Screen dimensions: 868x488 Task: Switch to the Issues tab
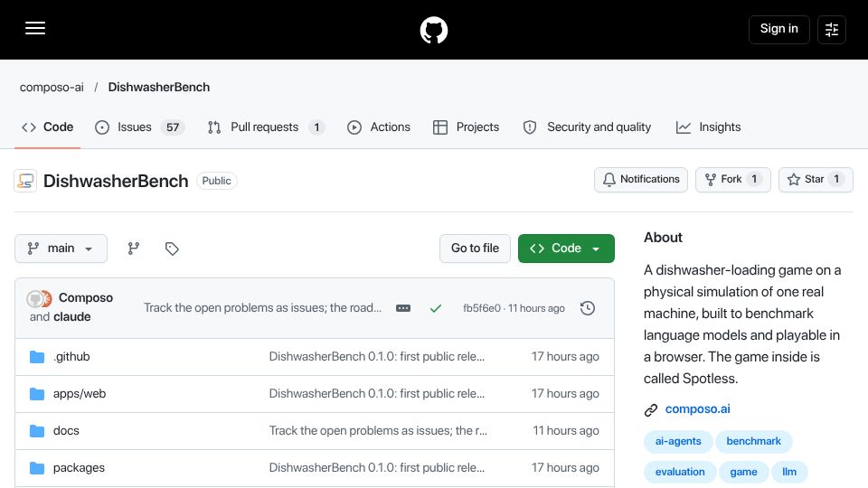[x=139, y=127]
